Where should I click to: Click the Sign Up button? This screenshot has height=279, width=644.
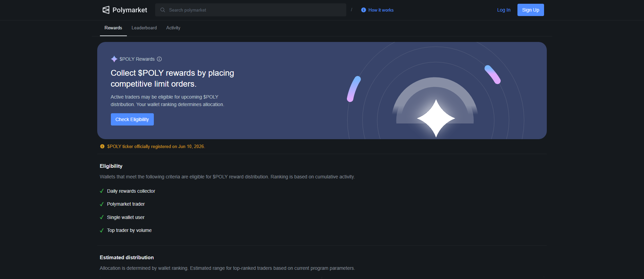click(531, 10)
